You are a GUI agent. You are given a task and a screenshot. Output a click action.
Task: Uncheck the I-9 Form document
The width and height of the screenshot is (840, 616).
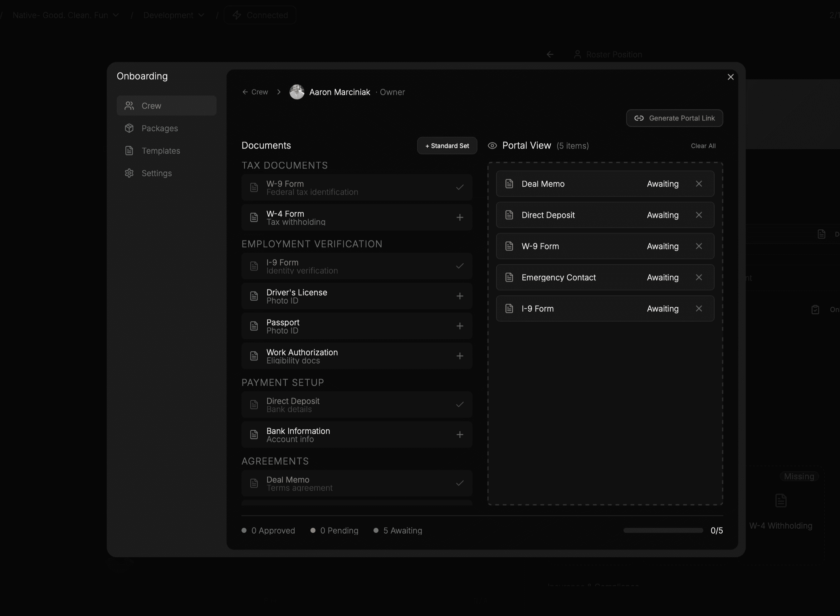[x=460, y=266]
